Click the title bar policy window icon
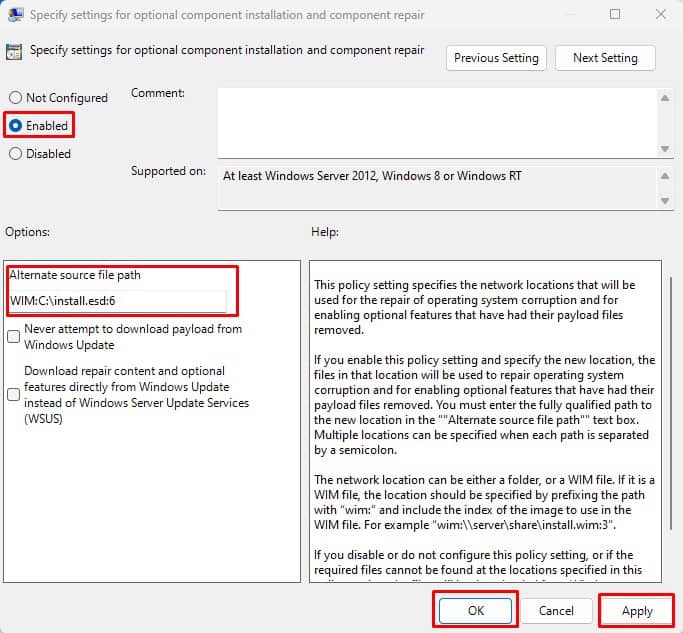 pyautogui.click(x=16, y=14)
